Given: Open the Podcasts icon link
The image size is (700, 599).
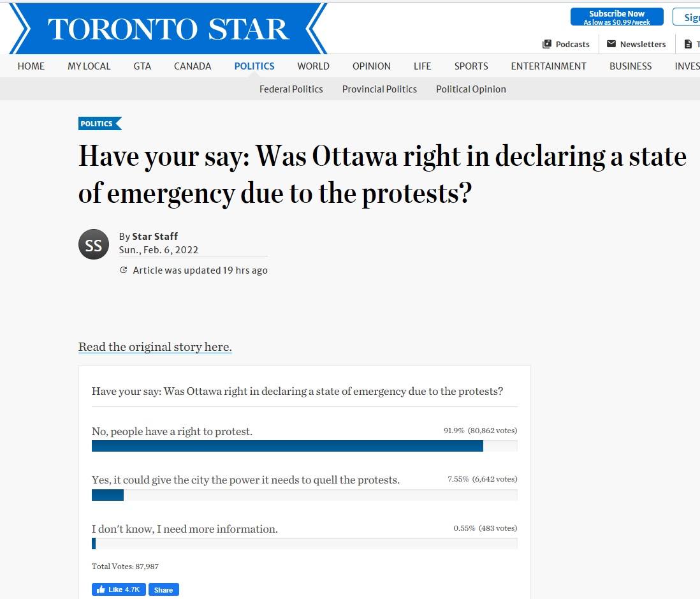Looking at the screenshot, I should point(547,44).
